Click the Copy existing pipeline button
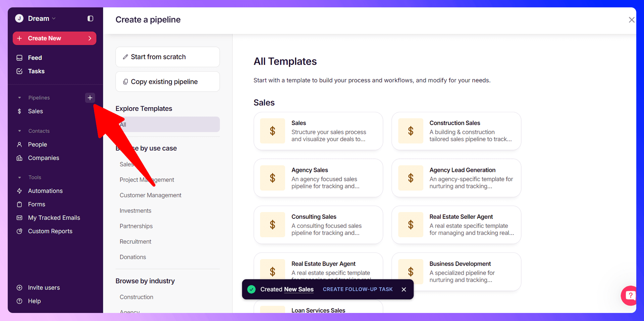The image size is (644, 321). point(168,81)
